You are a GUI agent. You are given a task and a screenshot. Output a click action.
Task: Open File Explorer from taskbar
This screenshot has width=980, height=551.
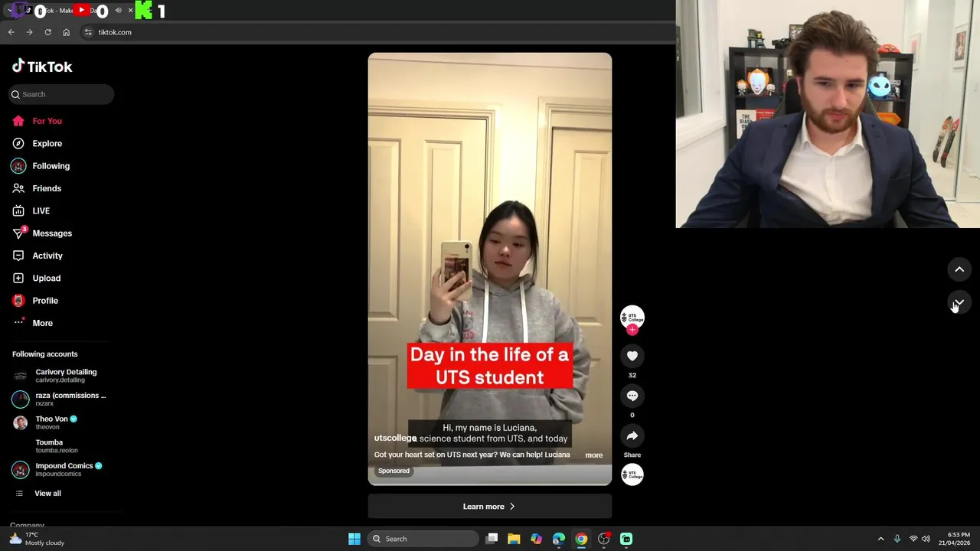[514, 539]
